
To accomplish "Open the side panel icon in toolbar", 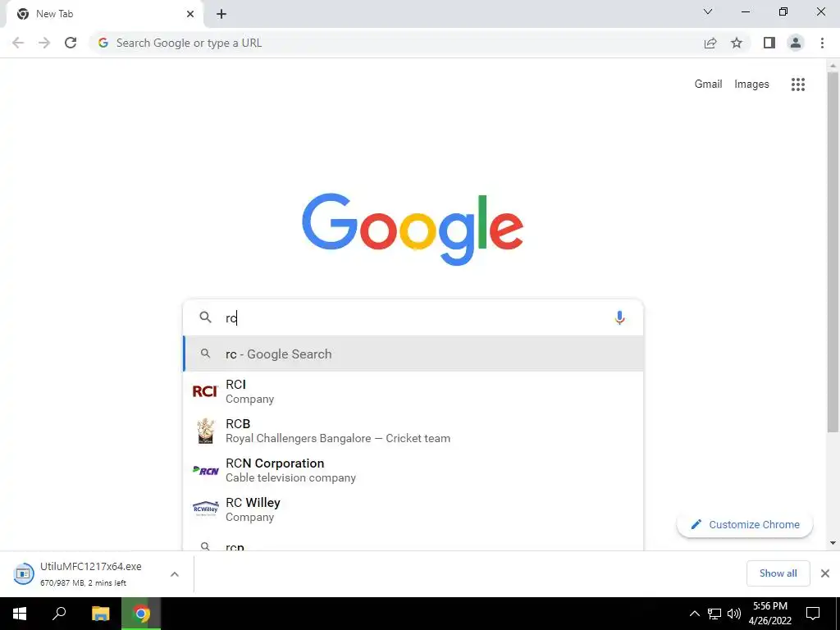I will click(769, 43).
